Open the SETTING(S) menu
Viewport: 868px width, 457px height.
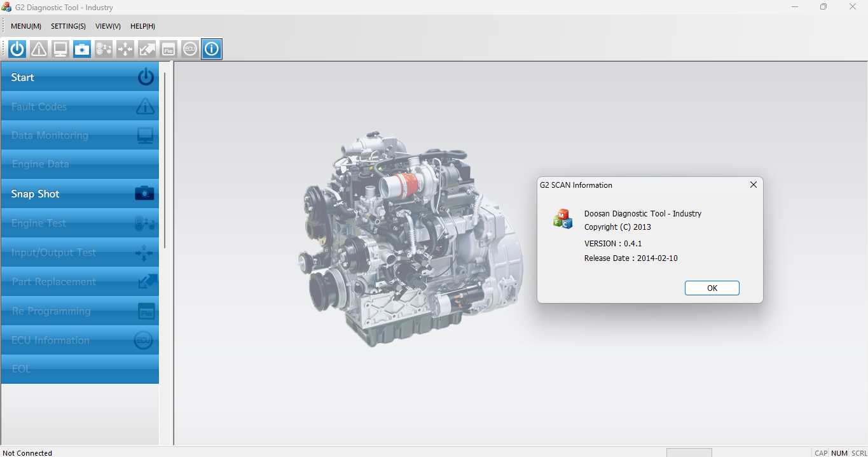point(68,26)
